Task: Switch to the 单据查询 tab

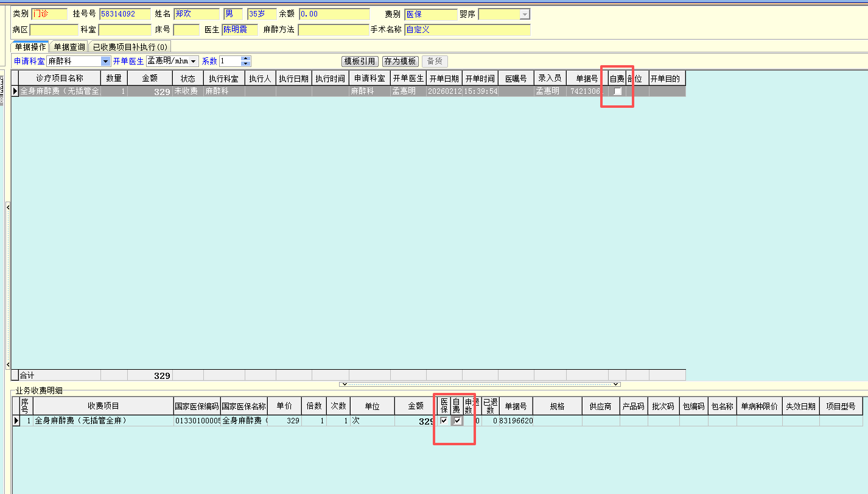Action: click(x=69, y=47)
